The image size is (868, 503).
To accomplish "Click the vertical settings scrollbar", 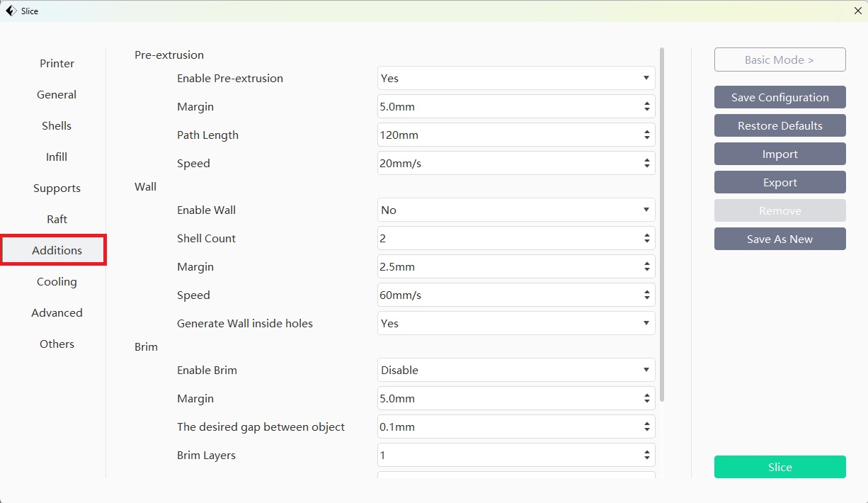I will [662, 213].
